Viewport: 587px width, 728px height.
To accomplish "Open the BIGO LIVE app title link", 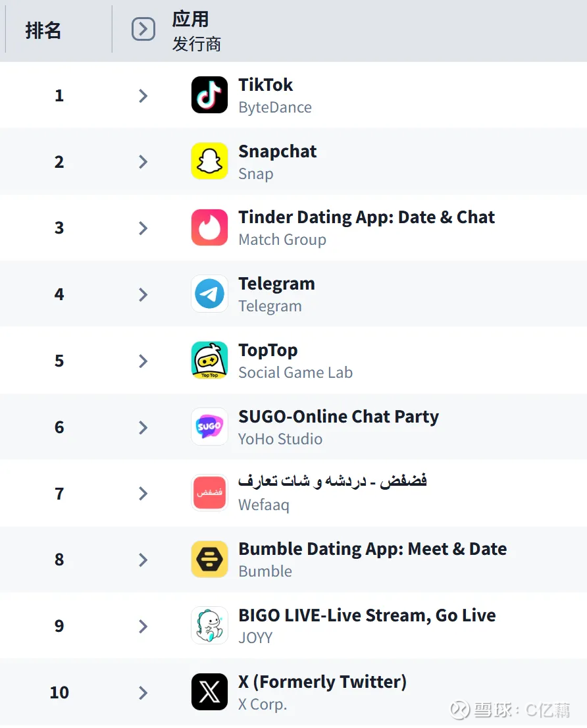I will pos(367,615).
